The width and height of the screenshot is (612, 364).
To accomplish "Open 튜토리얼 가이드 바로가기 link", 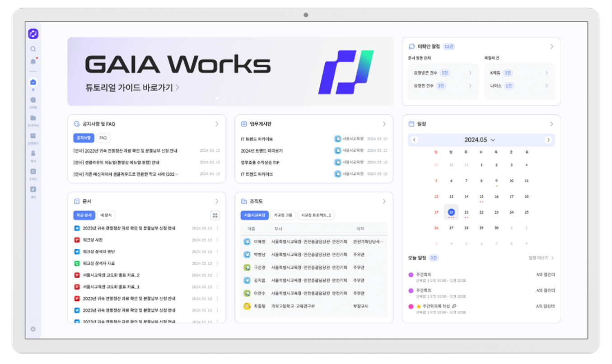I will pyautogui.click(x=132, y=88).
